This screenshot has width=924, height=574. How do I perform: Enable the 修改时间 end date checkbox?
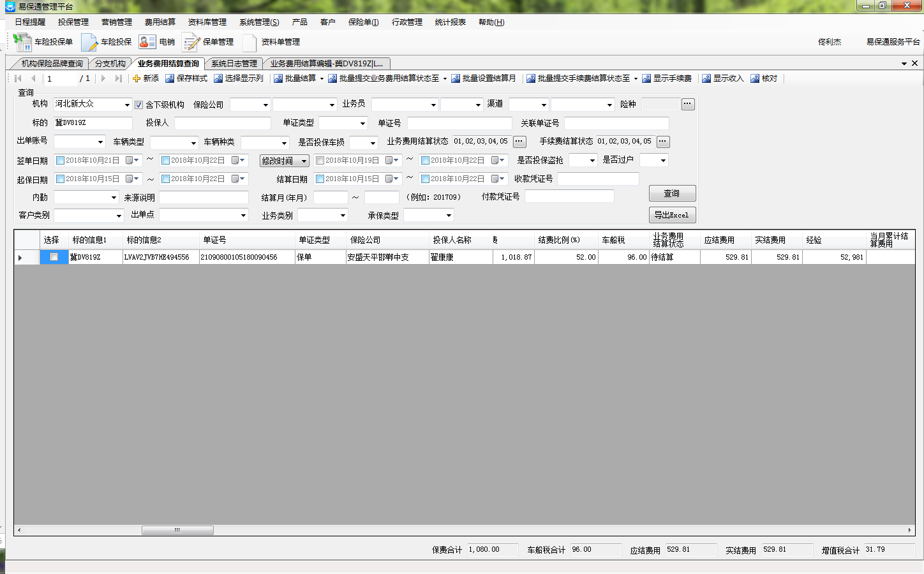tap(425, 161)
